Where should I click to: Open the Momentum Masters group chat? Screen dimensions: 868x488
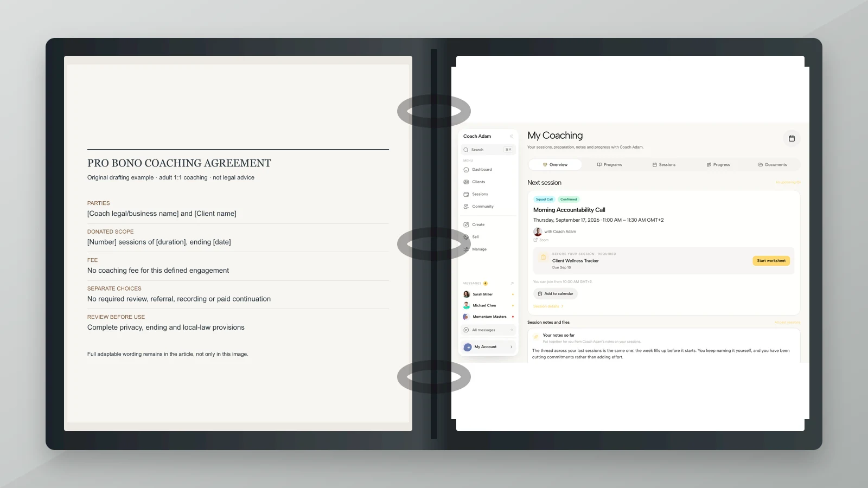pyautogui.click(x=488, y=317)
